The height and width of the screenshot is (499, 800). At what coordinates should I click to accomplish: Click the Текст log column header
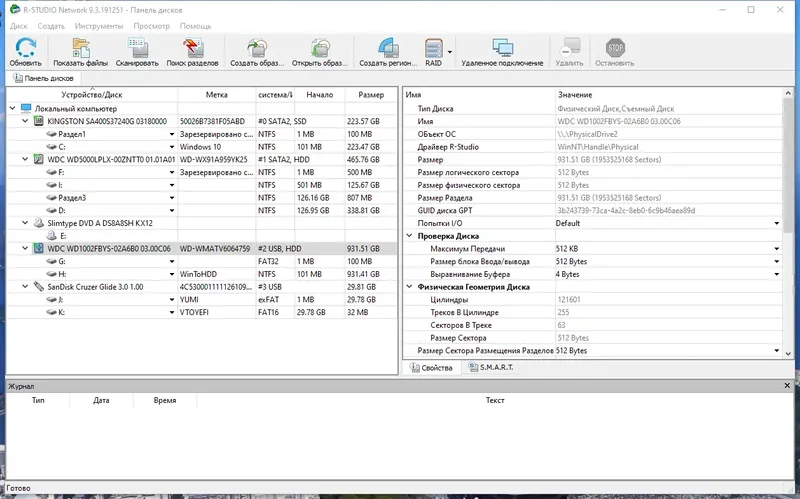[x=494, y=401]
